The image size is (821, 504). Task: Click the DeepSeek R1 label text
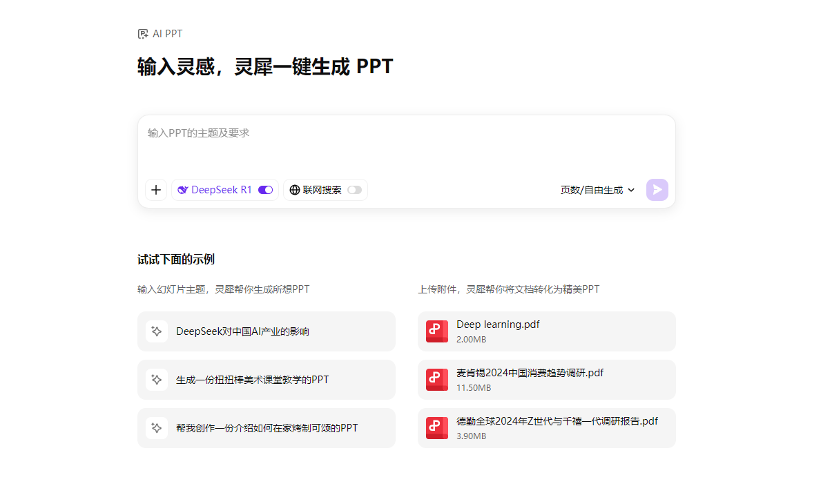222,190
